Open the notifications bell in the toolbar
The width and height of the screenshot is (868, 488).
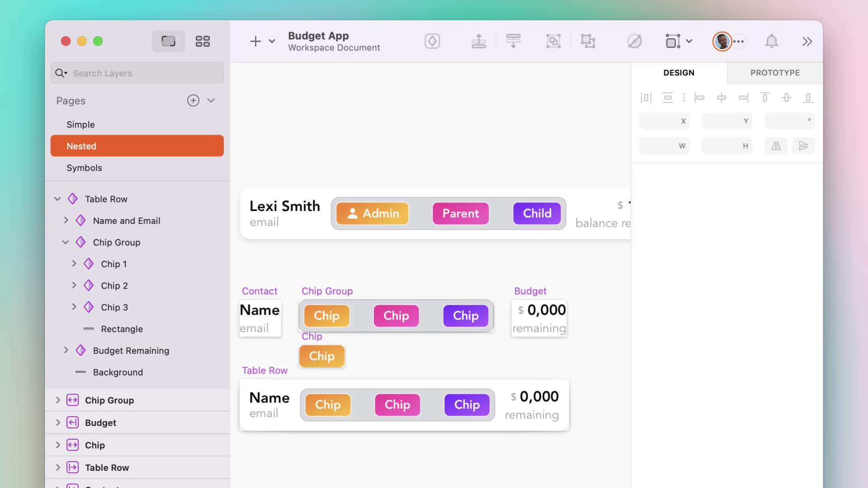click(x=772, y=41)
